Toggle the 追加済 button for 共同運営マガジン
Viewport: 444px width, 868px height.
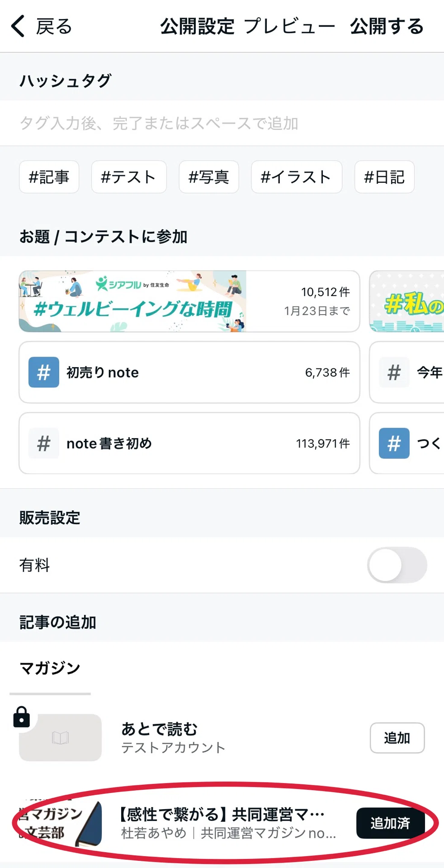click(390, 823)
